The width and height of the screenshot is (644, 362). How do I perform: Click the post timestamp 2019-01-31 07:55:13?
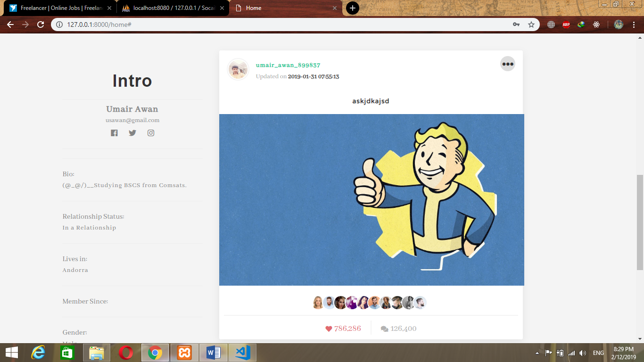[314, 76]
